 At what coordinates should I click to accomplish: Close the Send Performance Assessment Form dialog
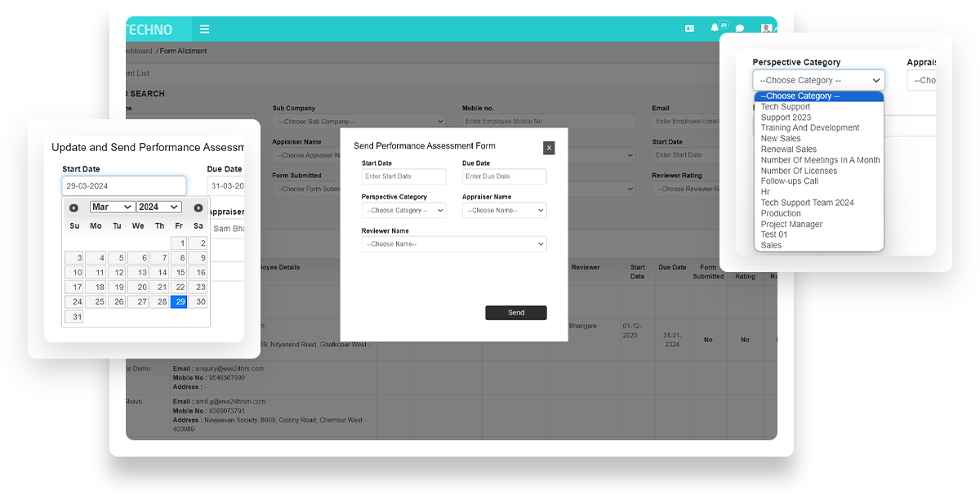(549, 148)
